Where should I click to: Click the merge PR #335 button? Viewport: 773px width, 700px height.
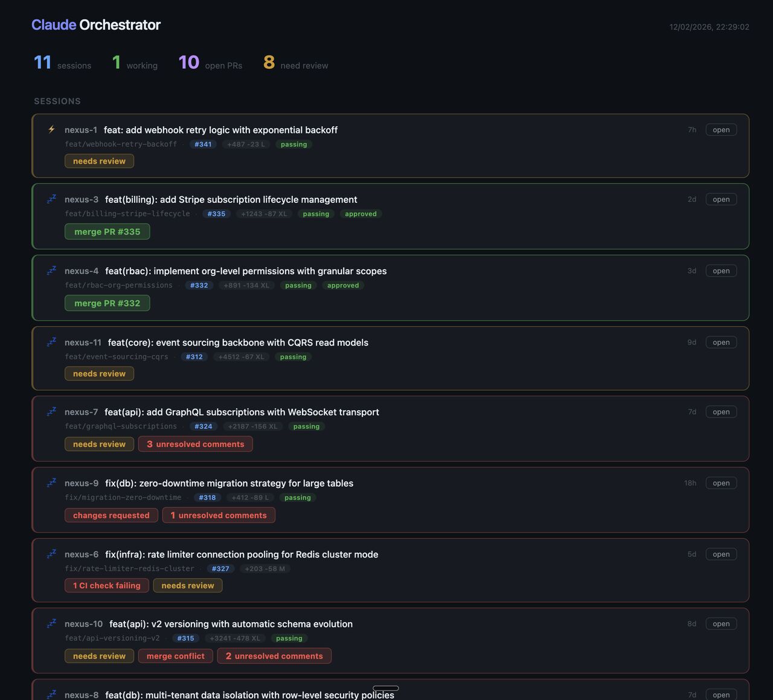(x=107, y=232)
